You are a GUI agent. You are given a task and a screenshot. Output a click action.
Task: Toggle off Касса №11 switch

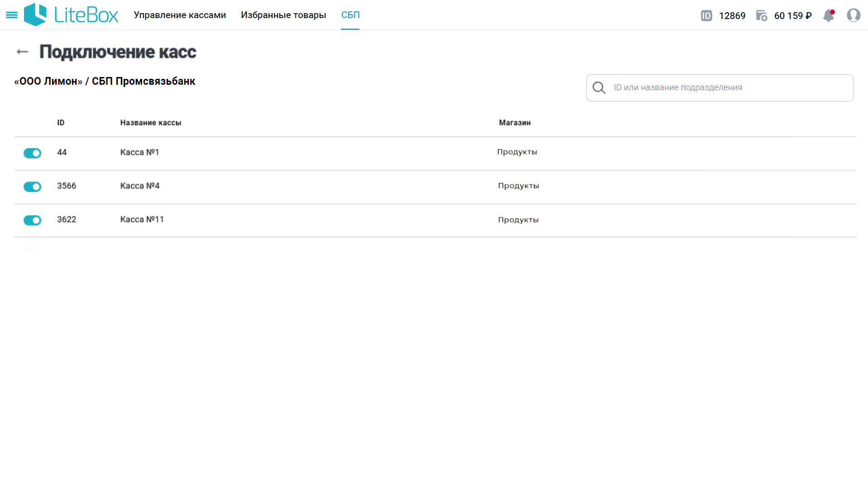click(x=32, y=220)
